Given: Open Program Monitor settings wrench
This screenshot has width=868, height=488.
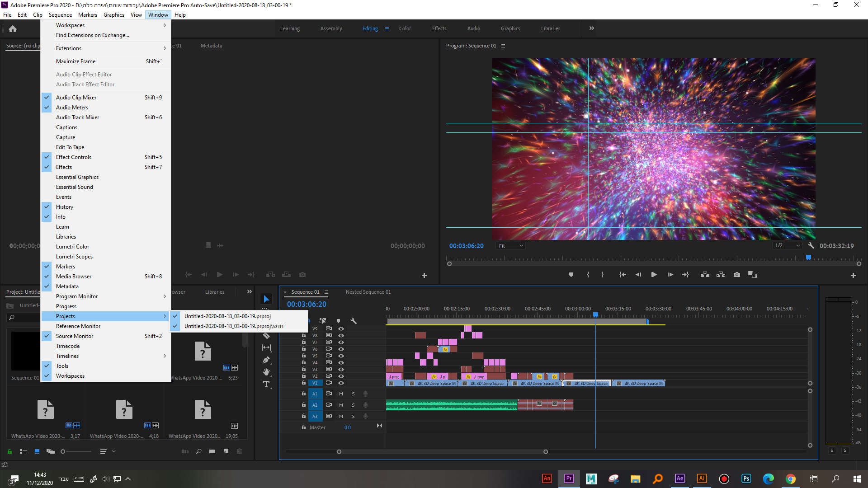Looking at the screenshot, I should (811, 246).
